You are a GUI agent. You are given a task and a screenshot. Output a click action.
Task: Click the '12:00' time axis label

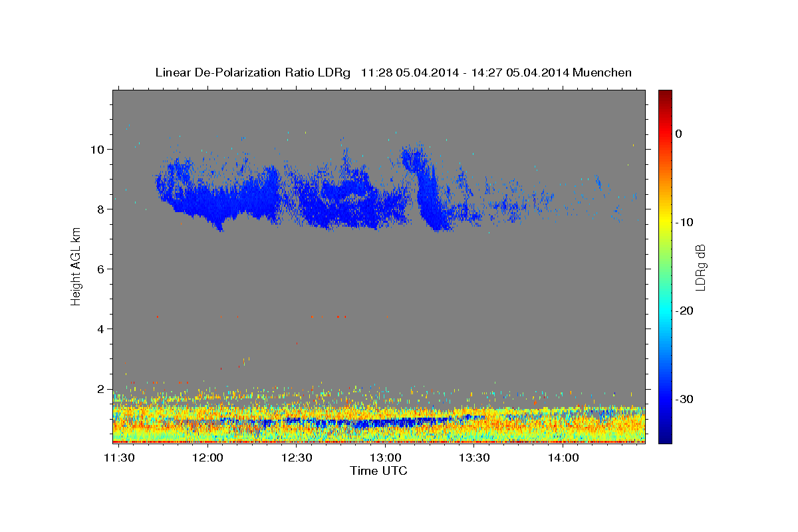(x=208, y=458)
